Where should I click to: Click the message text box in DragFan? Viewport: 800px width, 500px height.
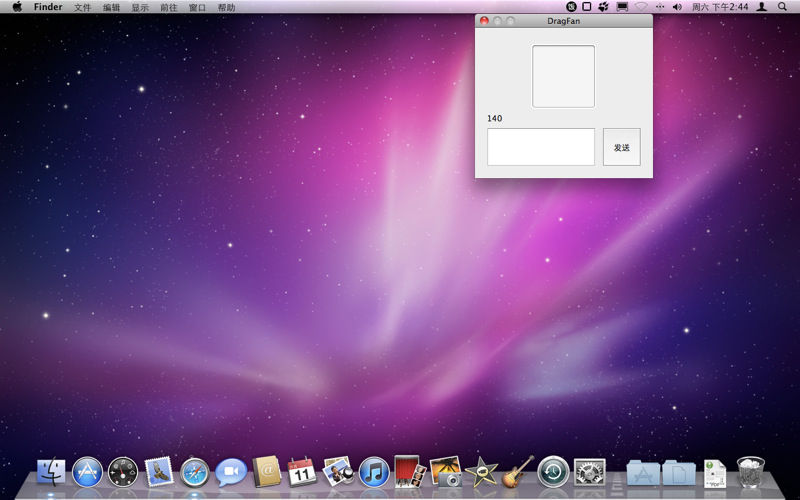pyautogui.click(x=541, y=147)
